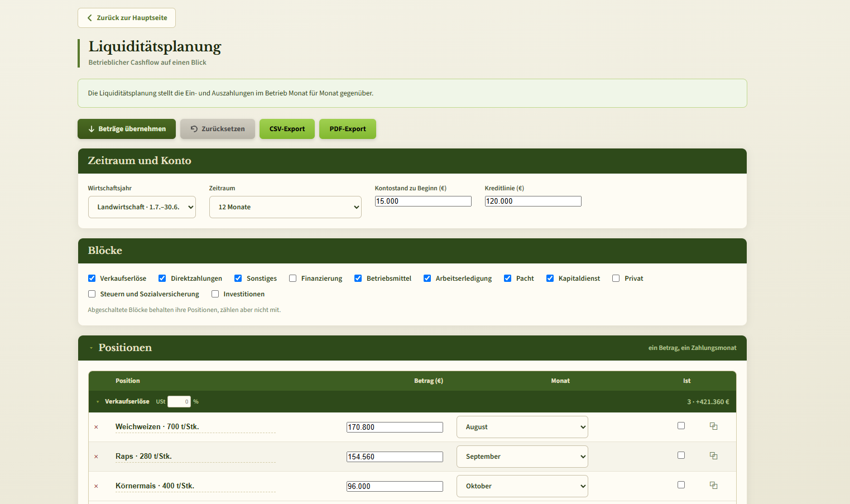
Task: Uncheck the Verkaufserlöse block
Action: pos(92,279)
